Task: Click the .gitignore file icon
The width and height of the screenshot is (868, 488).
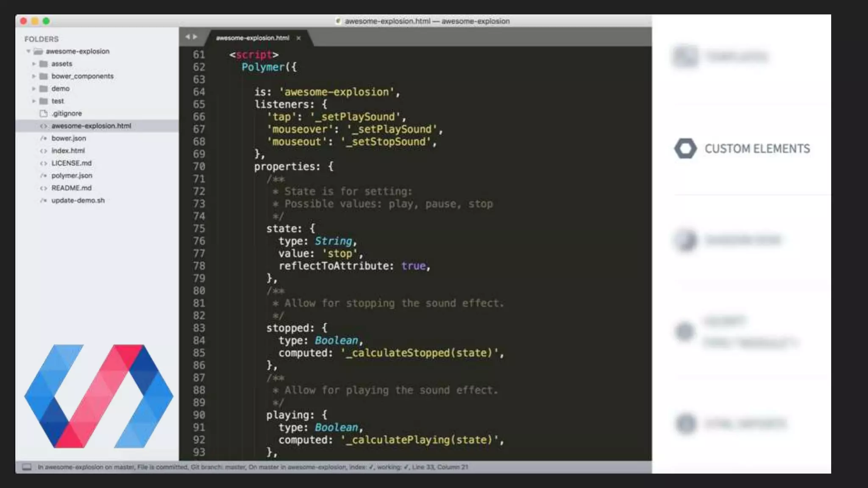Action: pyautogui.click(x=43, y=114)
